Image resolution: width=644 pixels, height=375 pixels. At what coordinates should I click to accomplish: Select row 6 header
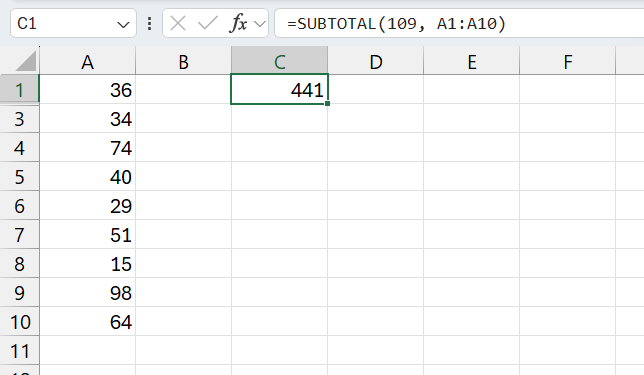pyautogui.click(x=19, y=205)
